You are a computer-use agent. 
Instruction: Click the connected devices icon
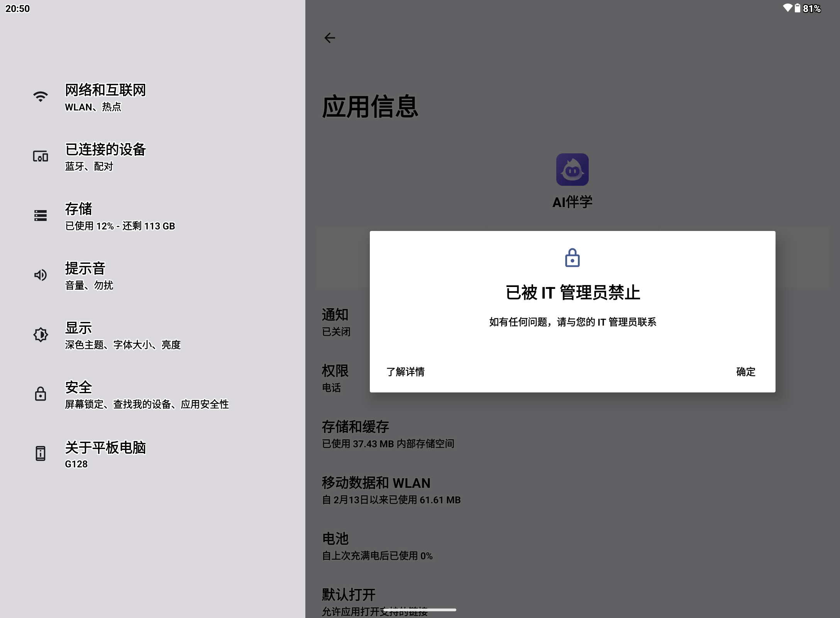pos(41,156)
